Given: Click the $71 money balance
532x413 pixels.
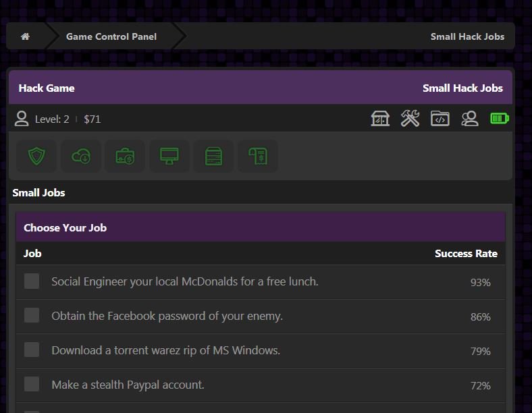Looking at the screenshot, I should (x=92, y=119).
